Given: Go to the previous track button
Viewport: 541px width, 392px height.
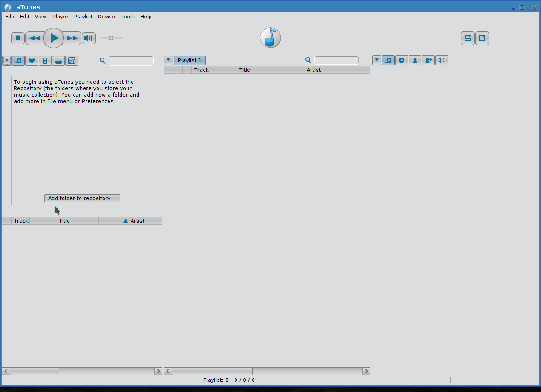Looking at the screenshot, I should (x=35, y=38).
